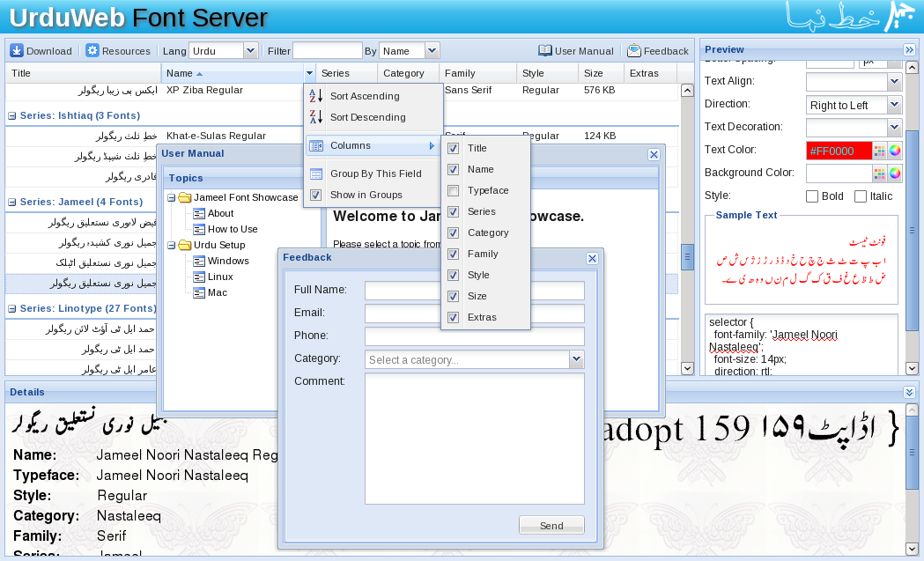Uncheck the Category column checkbox
The width and height of the screenshot is (924, 561).
click(x=453, y=233)
